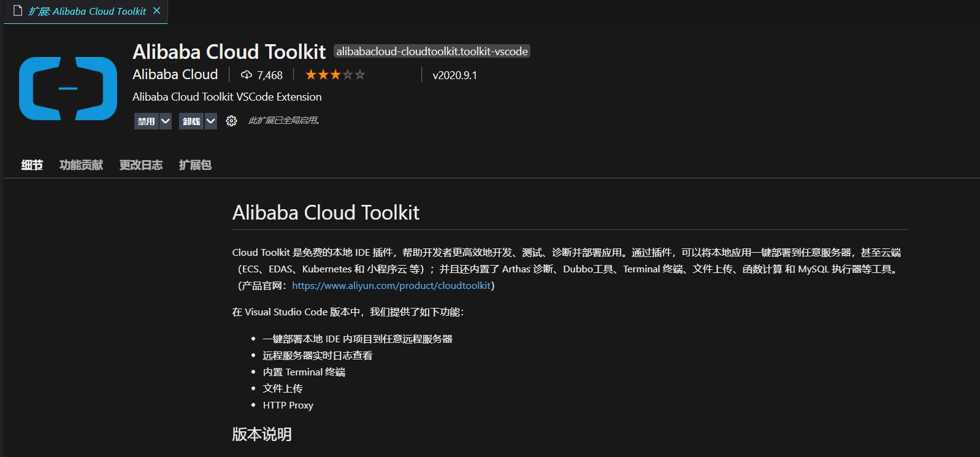Click the Alibaba Cloud Toolkit header title
Viewport: 980px width, 457px height.
(229, 52)
